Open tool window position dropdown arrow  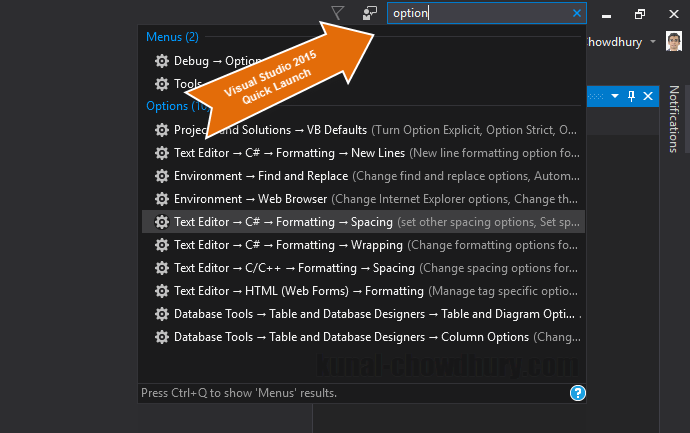click(615, 96)
